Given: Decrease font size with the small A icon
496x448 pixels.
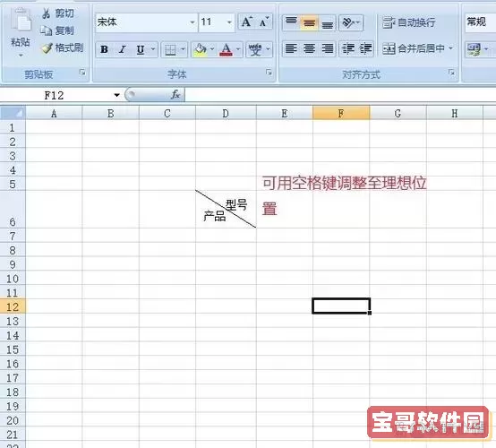Looking at the screenshot, I should click(x=264, y=22).
